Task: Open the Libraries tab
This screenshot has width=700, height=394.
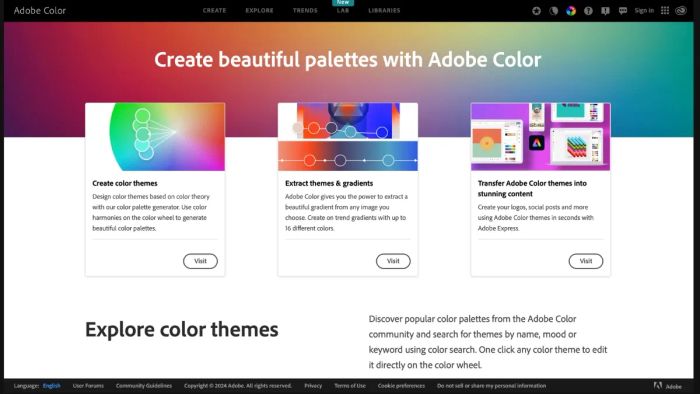Action: tap(384, 11)
